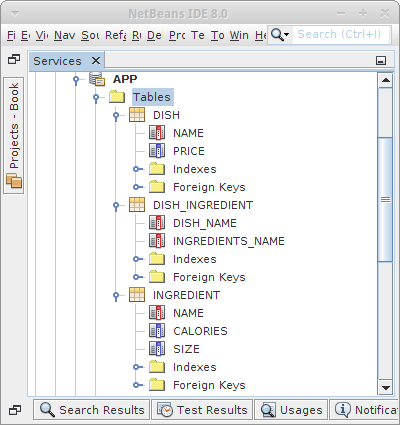The height and width of the screenshot is (425, 400).
Task: Expand Foreign Keys under INGREDIENT table
Action: [x=137, y=385]
